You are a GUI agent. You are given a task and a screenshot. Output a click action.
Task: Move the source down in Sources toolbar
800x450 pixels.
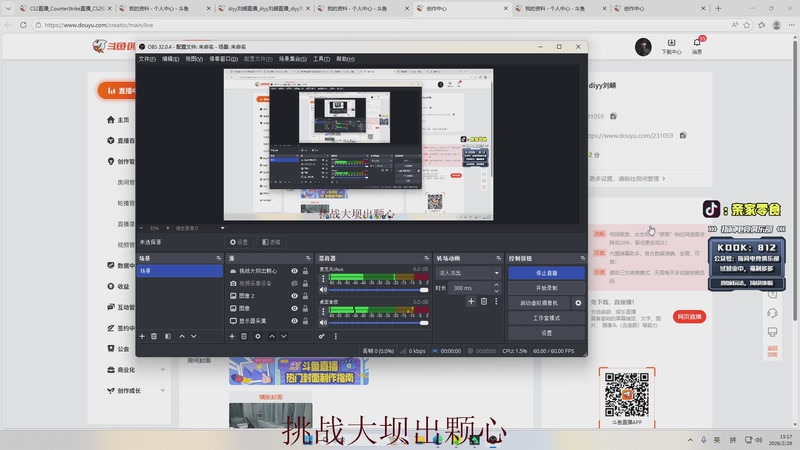tap(284, 336)
